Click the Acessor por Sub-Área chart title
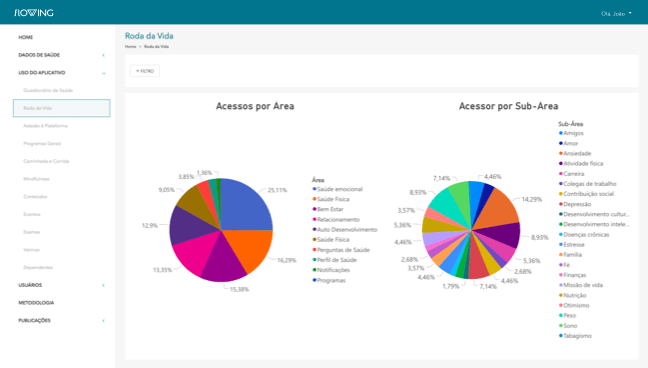The width and height of the screenshot is (648, 368). tap(508, 106)
